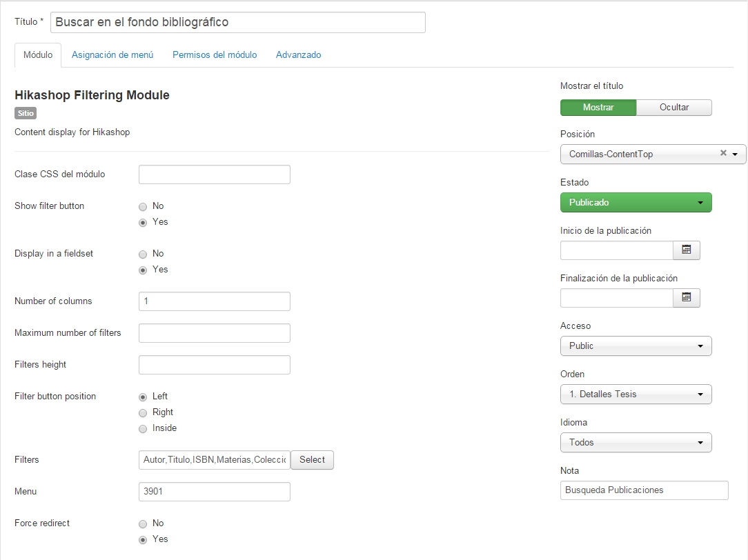Screen dimensions: 748x560
Task: Select No for Show filter button
Action: pos(143,206)
